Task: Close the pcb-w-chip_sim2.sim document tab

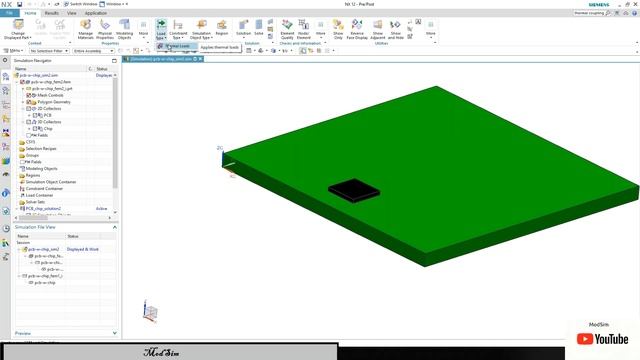Action: click(200, 59)
